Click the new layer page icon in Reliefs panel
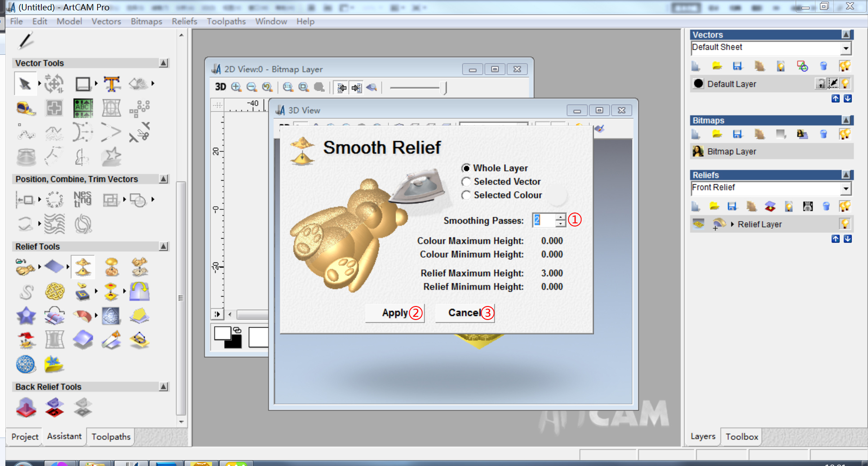Screen dimensions: 868x466 pyautogui.click(x=695, y=206)
